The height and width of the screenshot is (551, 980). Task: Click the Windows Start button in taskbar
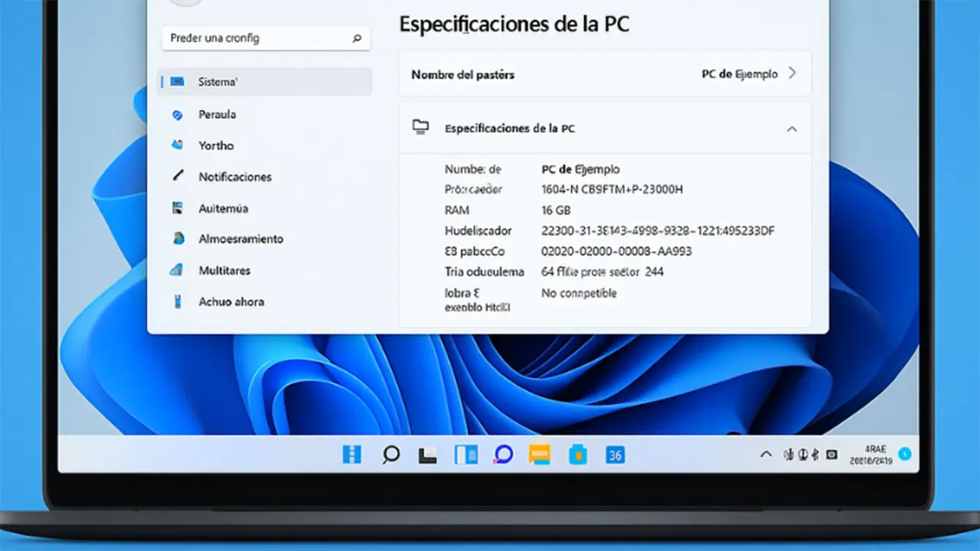click(351, 455)
